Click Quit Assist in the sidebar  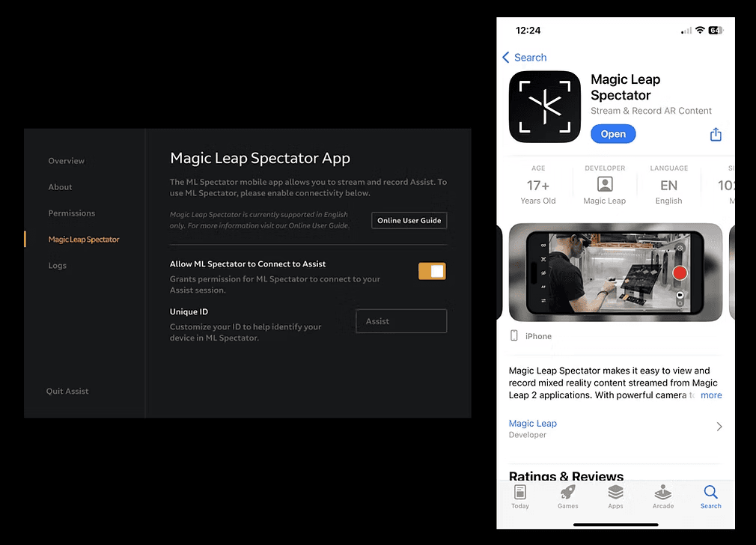67,391
